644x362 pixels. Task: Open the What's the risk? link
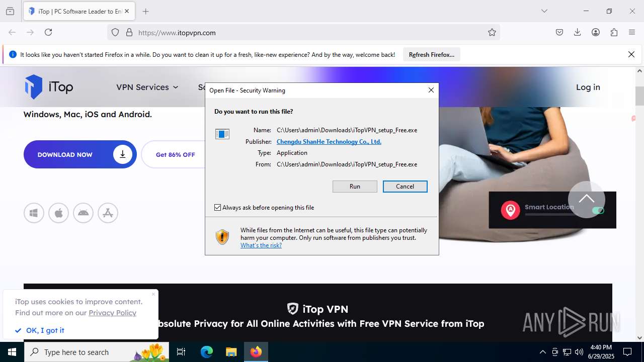(261, 245)
